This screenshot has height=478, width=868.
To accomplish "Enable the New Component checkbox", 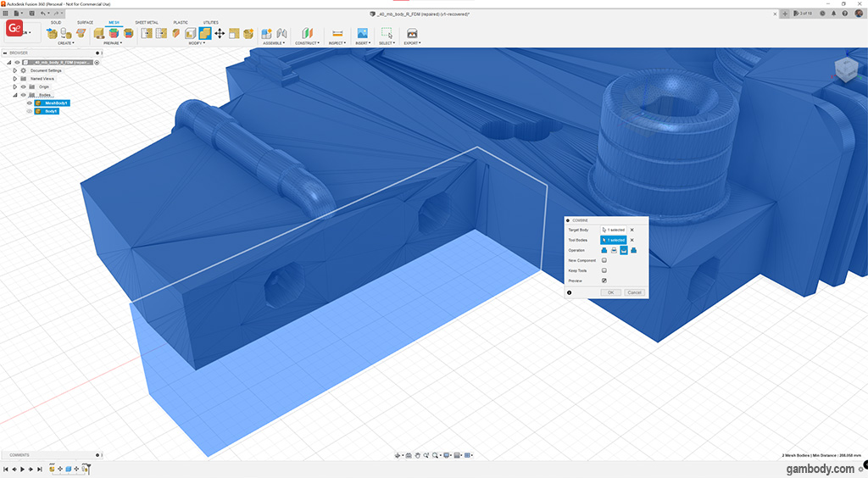I will (604, 260).
